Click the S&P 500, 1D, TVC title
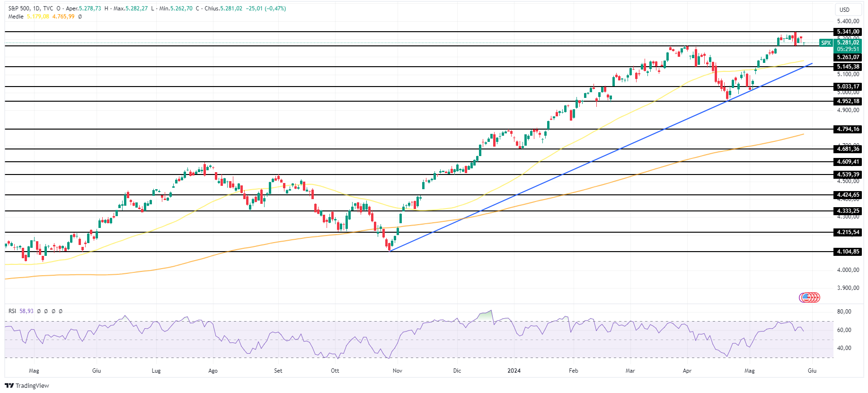Screen dimensions: 868x393 (31, 9)
